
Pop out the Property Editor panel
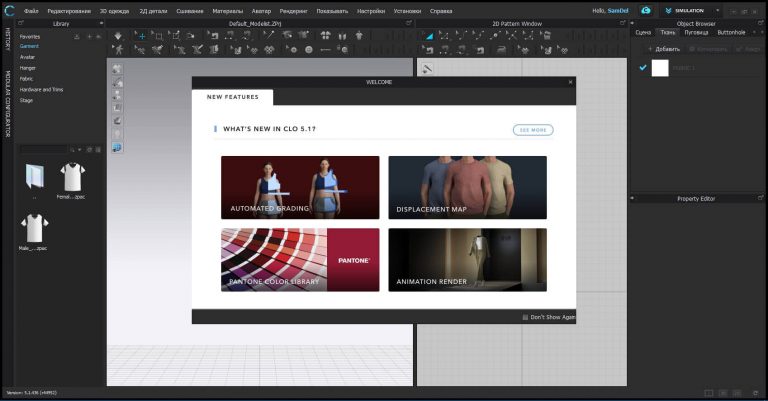tap(761, 198)
